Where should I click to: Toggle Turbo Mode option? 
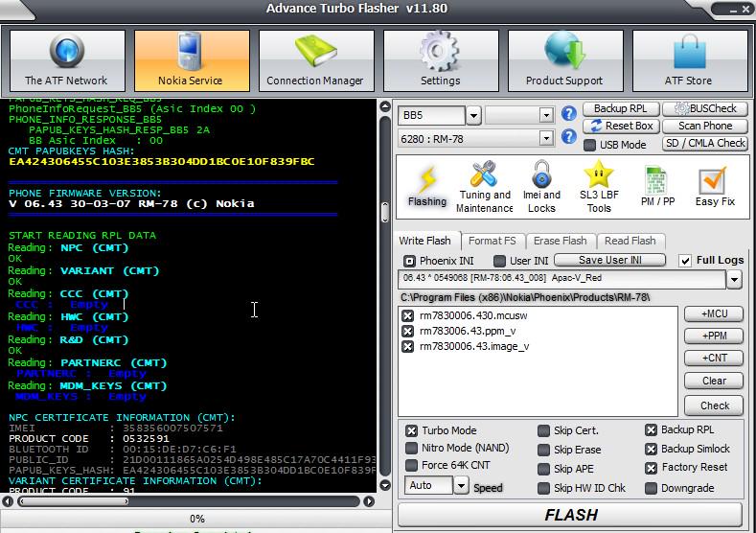411,430
